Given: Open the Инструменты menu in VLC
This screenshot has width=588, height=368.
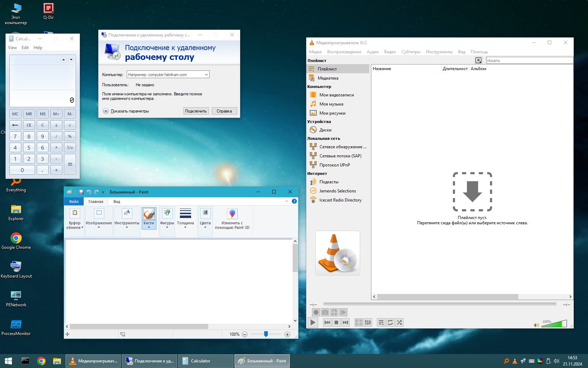Looking at the screenshot, I should (x=439, y=52).
